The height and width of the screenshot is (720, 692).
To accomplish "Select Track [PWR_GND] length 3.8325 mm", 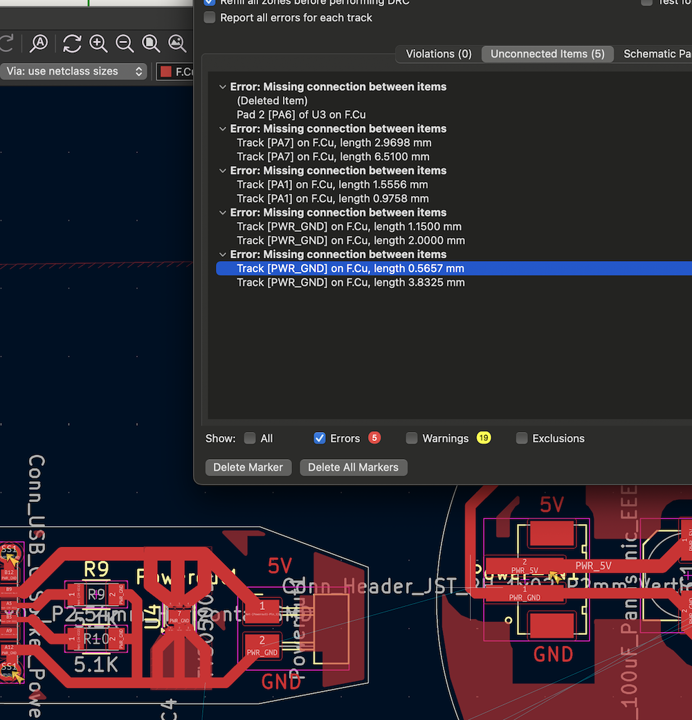I will 351,282.
